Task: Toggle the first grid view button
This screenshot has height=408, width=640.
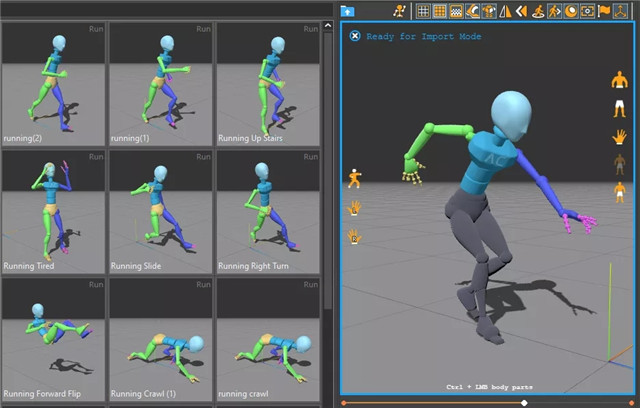Action: [x=423, y=11]
